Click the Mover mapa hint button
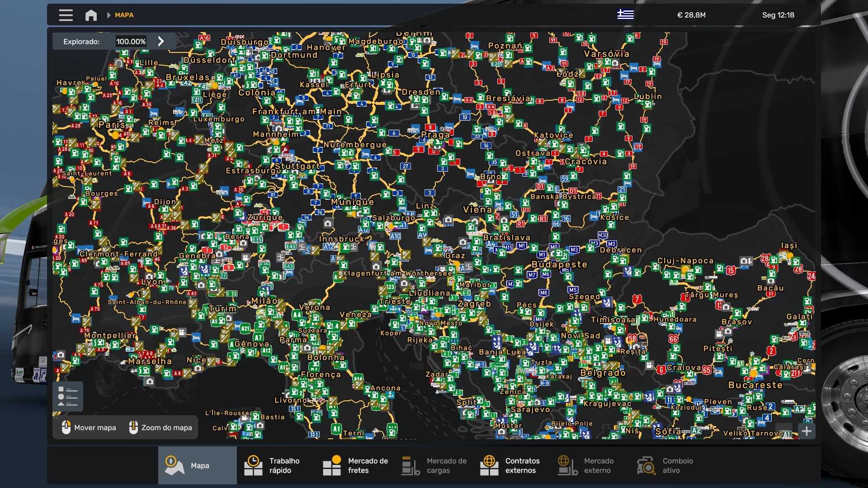The image size is (868, 488). point(89,427)
